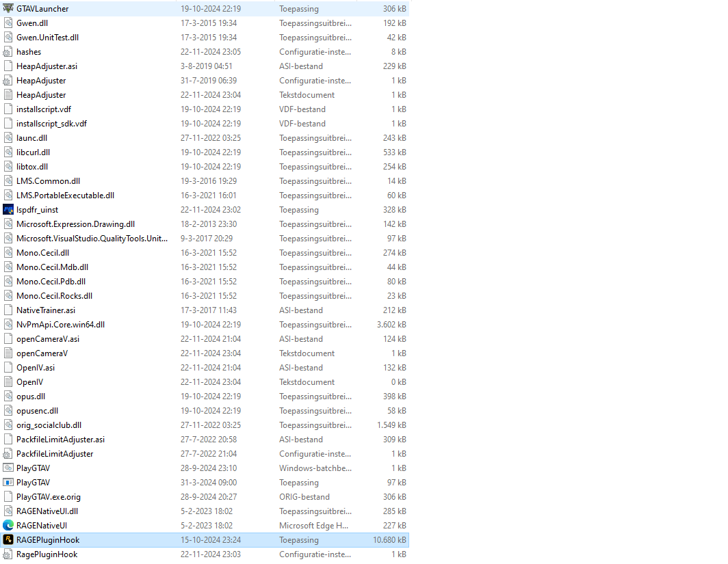Click the date 19-3-2016 19:29
The width and height of the screenshot is (728, 564).
coord(209,181)
